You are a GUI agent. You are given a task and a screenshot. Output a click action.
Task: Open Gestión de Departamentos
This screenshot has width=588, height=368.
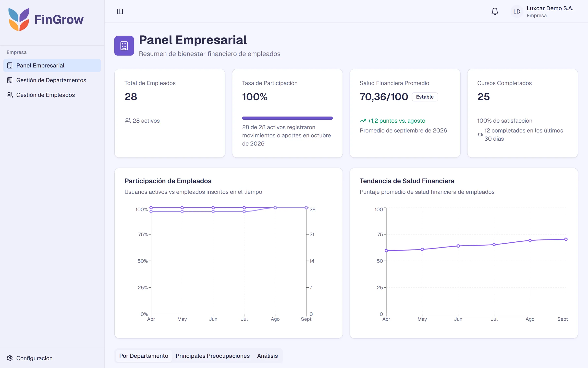click(52, 80)
